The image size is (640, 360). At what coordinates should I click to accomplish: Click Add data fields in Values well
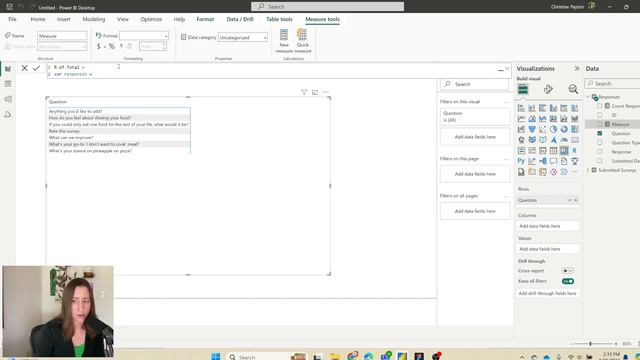coord(547,249)
